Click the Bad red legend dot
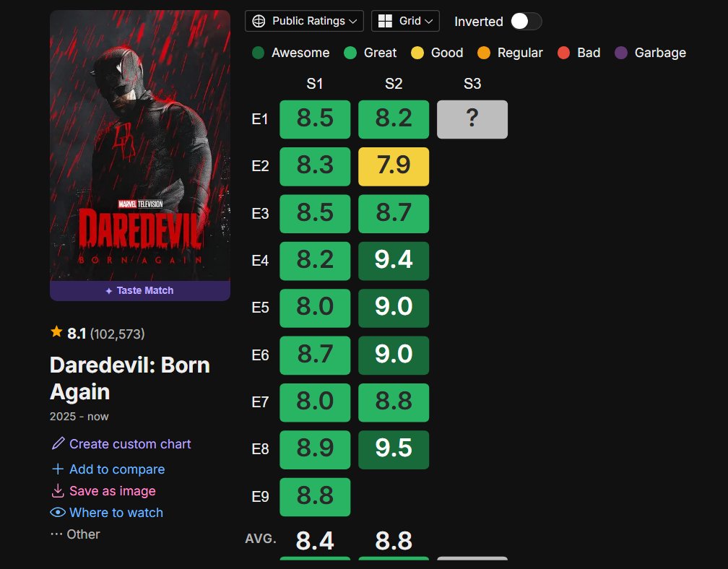Viewport: 728px width, 569px height. pyautogui.click(x=563, y=53)
